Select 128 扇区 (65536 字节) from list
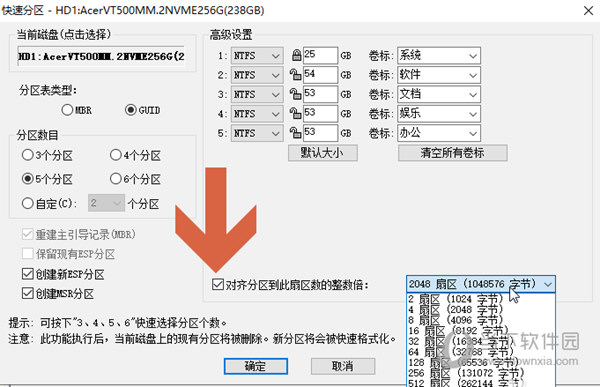The height and width of the screenshot is (387, 600). click(x=481, y=362)
